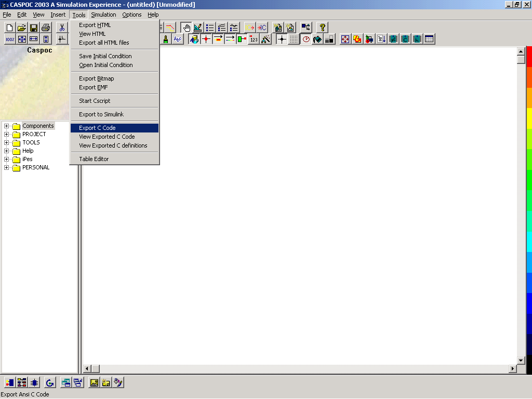532x399 pixels.
Task: Click the vertical scrollbar down arrow
Action: 521,361
